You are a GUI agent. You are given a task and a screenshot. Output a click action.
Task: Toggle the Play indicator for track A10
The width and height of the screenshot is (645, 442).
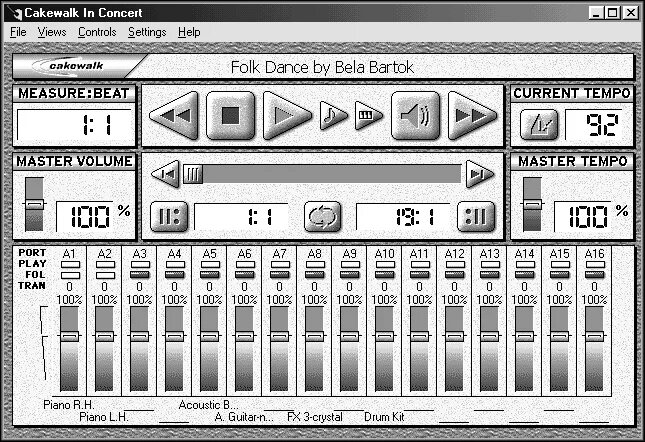[385, 264]
